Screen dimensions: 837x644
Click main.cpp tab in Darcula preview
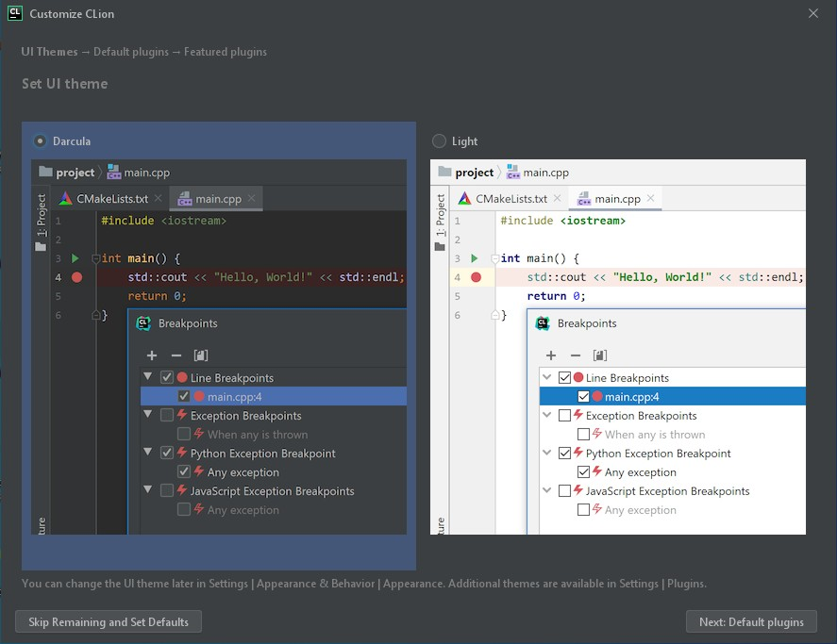tap(216, 199)
